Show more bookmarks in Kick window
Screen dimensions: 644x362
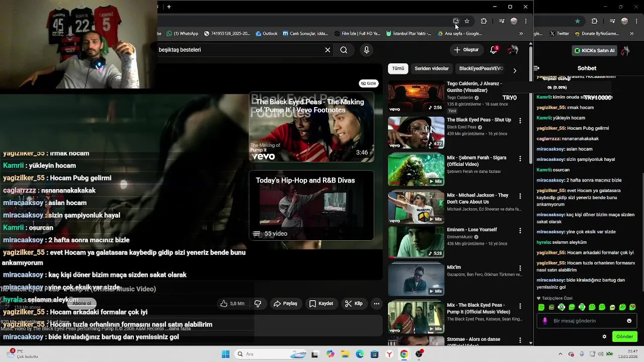point(631,34)
